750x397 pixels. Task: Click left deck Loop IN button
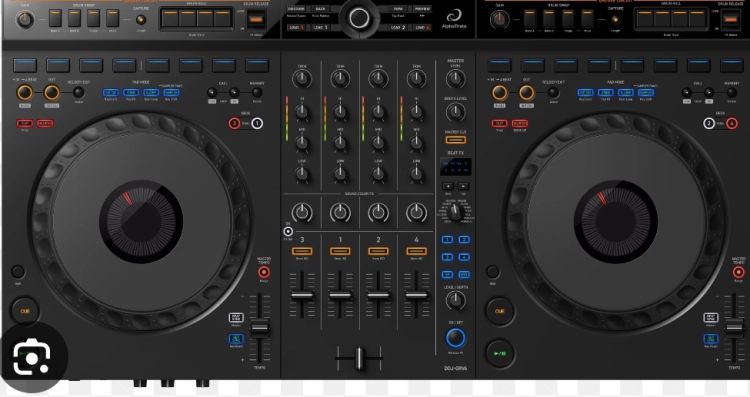point(24,92)
